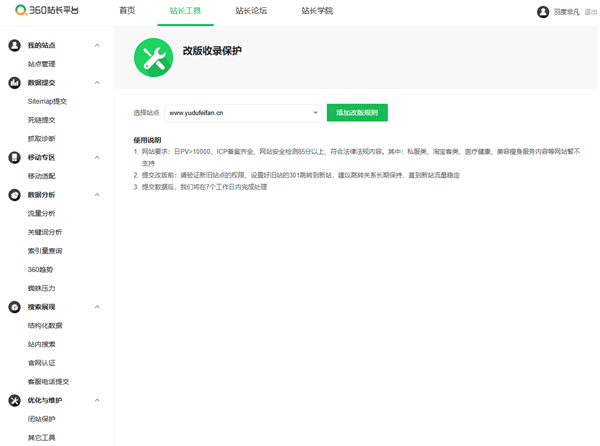Go to 首页 in top navigation

coord(127,11)
